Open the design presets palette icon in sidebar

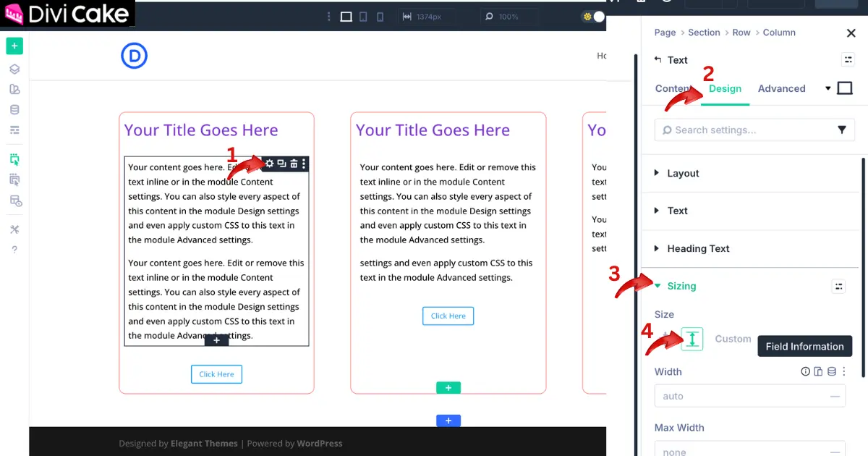pyautogui.click(x=14, y=90)
